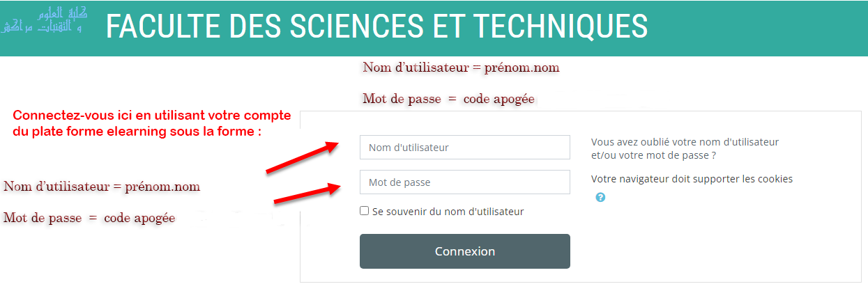Open the forgotten username or password link
Viewport: 868px width, 291px height.
point(685,148)
